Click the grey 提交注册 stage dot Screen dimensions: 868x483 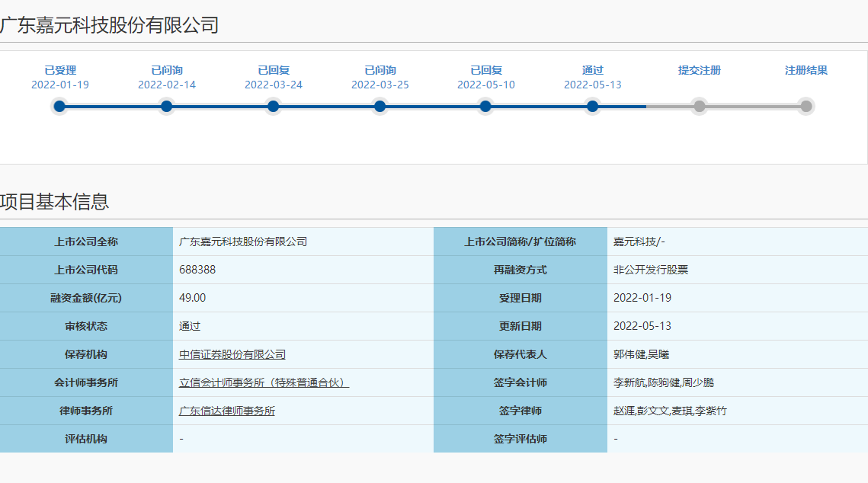click(x=699, y=107)
